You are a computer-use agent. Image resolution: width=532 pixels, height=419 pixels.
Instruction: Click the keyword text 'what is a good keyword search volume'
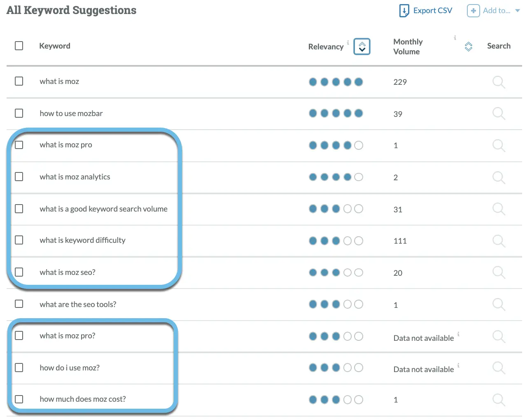click(103, 209)
